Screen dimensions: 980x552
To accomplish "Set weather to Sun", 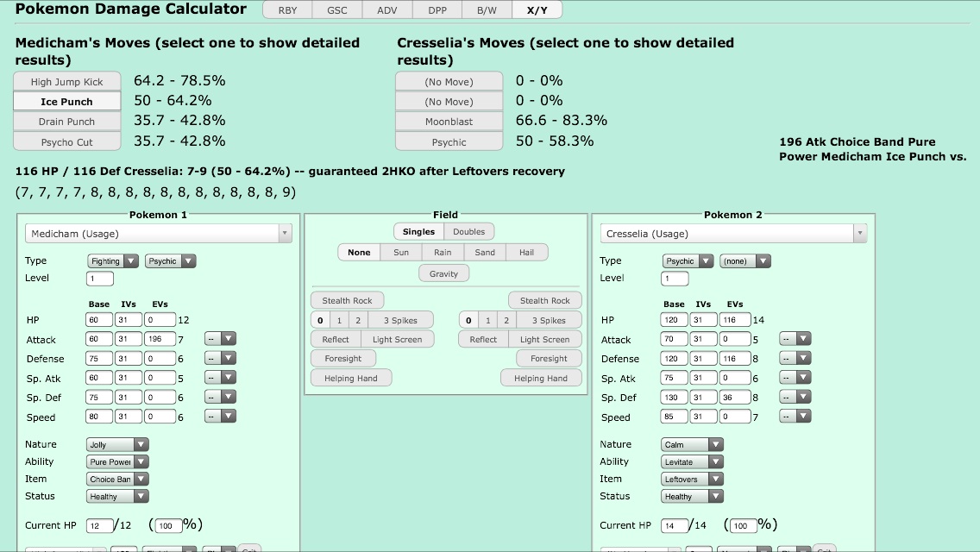I will (x=401, y=252).
